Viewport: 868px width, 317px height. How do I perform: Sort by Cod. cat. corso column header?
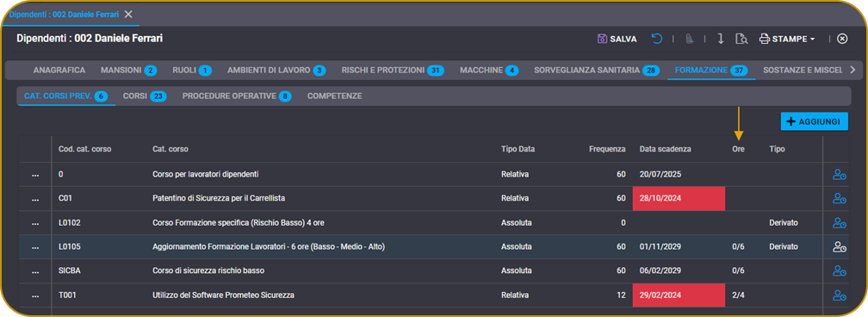click(x=84, y=149)
